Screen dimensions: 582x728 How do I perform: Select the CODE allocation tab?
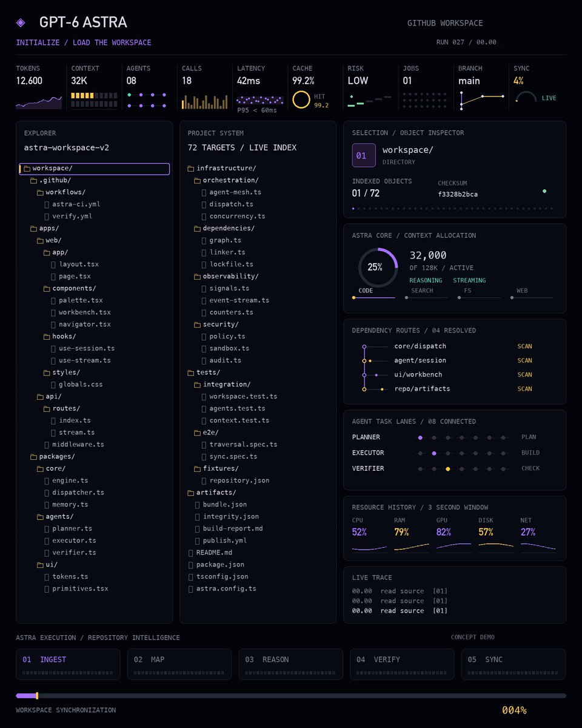(x=373, y=294)
